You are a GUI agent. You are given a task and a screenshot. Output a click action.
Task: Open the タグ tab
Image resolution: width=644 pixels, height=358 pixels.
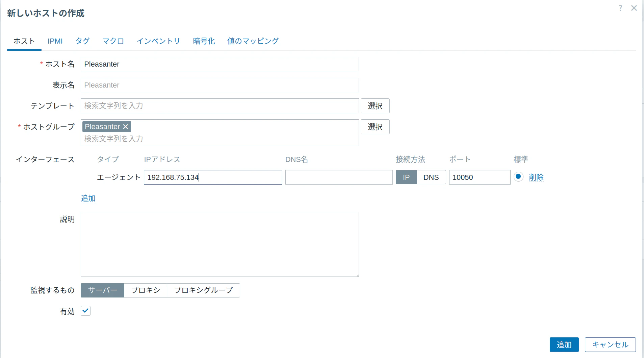[82, 41]
